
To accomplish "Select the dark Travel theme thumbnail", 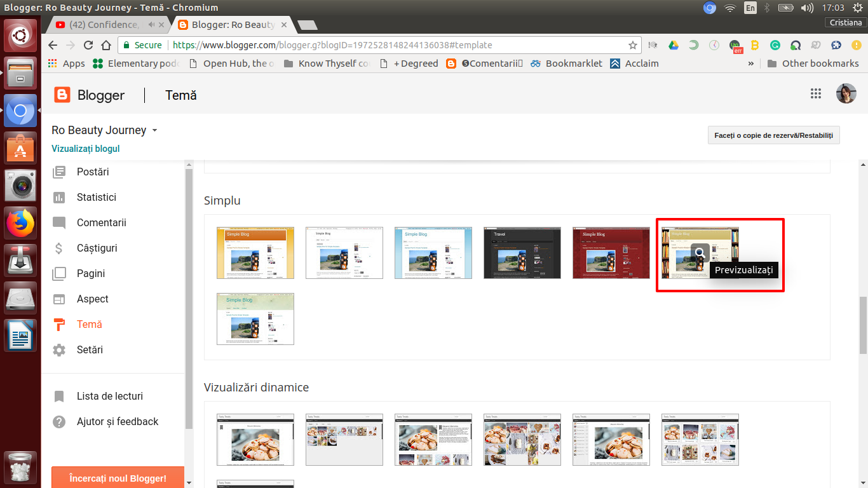I will tap(522, 253).
